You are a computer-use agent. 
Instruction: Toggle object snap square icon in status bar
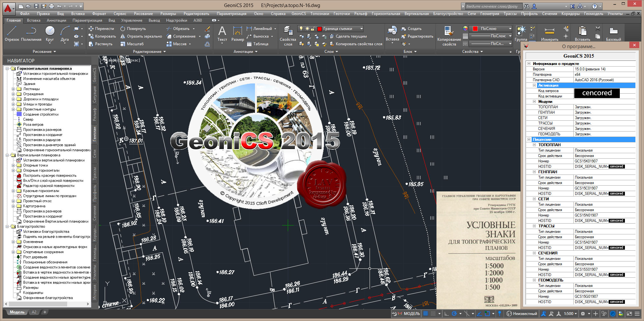(x=487, y=314)
